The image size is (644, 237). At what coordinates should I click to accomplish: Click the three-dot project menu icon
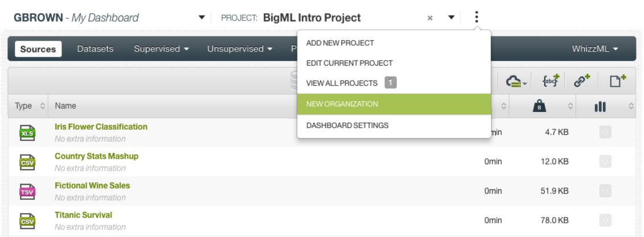(476, 17)
